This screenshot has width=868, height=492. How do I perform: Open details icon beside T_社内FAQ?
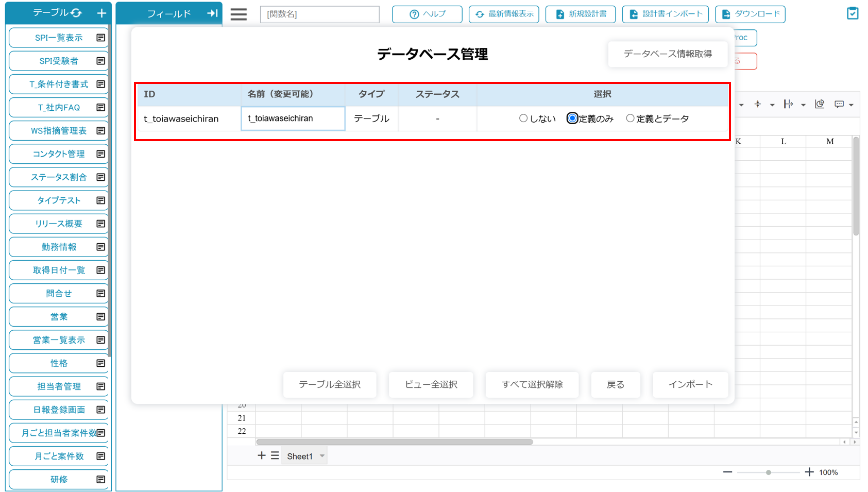point(101,107)
